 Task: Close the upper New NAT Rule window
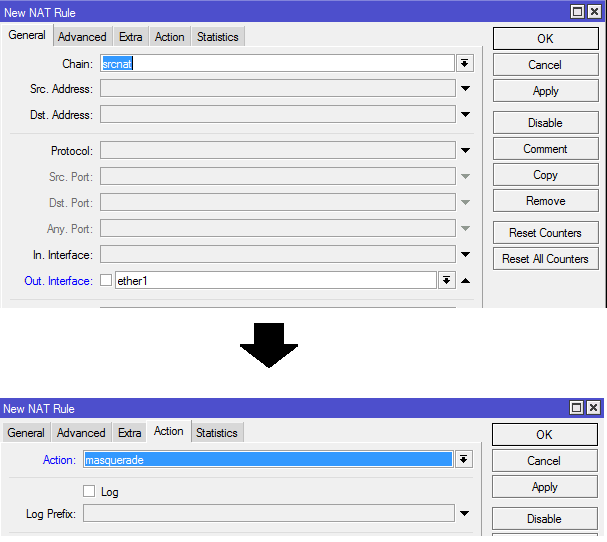pos(594,12)
